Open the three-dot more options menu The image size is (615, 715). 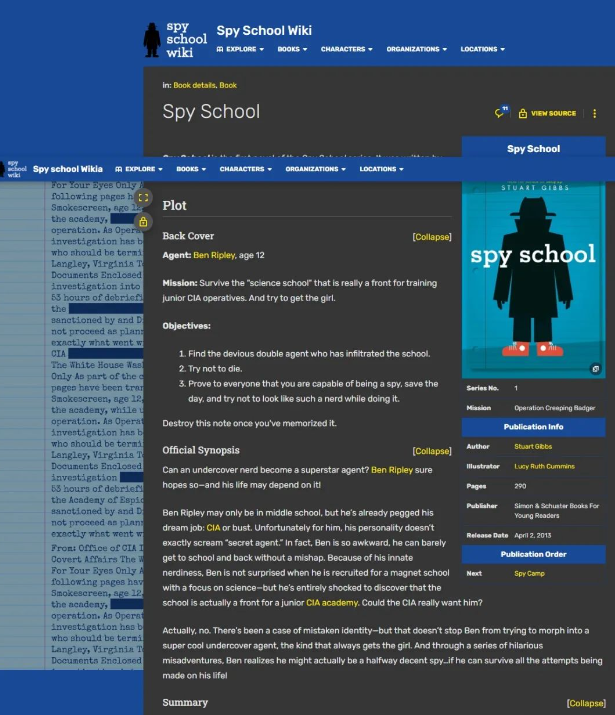594,114
